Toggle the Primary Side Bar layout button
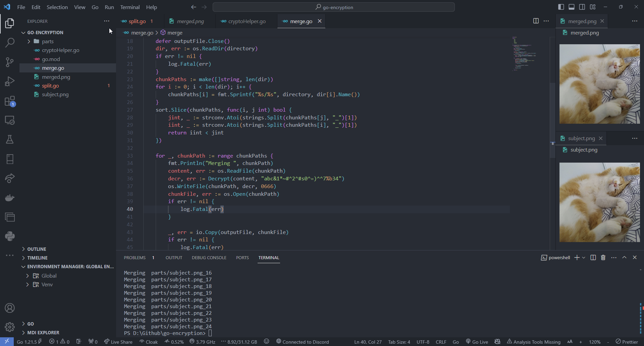Viewport: 644px width, 346px height. (x=561, y=7)
